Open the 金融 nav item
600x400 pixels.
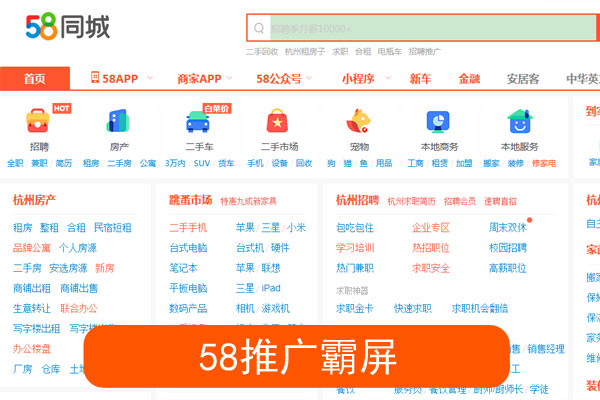469,79
